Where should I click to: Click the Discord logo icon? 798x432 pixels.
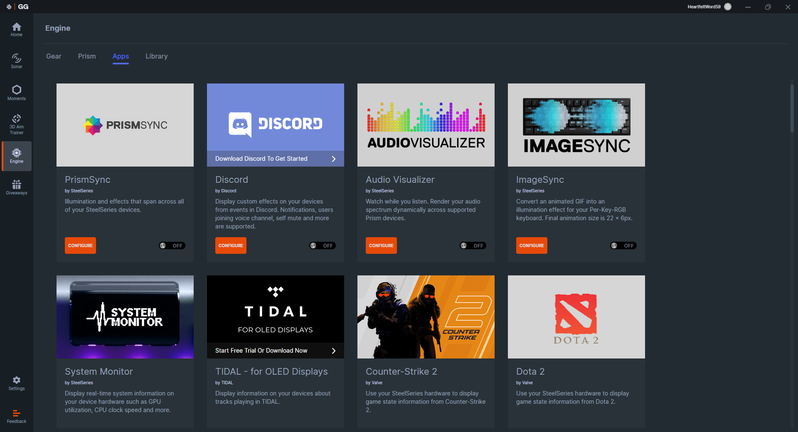pyautogui.click(x=240, y=124)
